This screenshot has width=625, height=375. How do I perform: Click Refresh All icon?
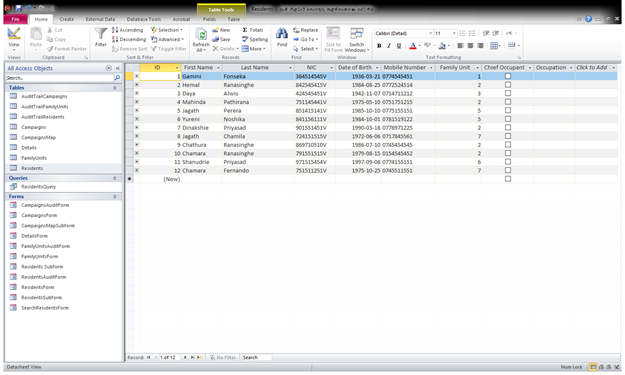(201, 35)
